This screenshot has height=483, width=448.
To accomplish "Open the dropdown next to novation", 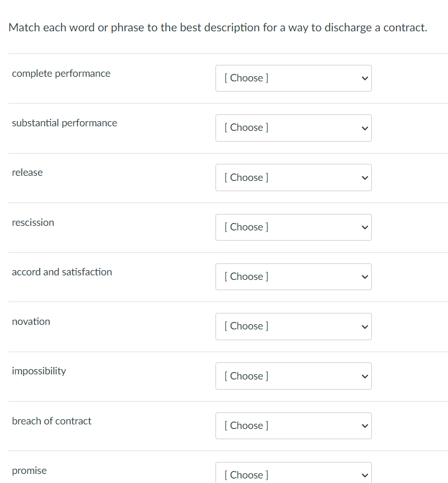I will coord(293,326).
